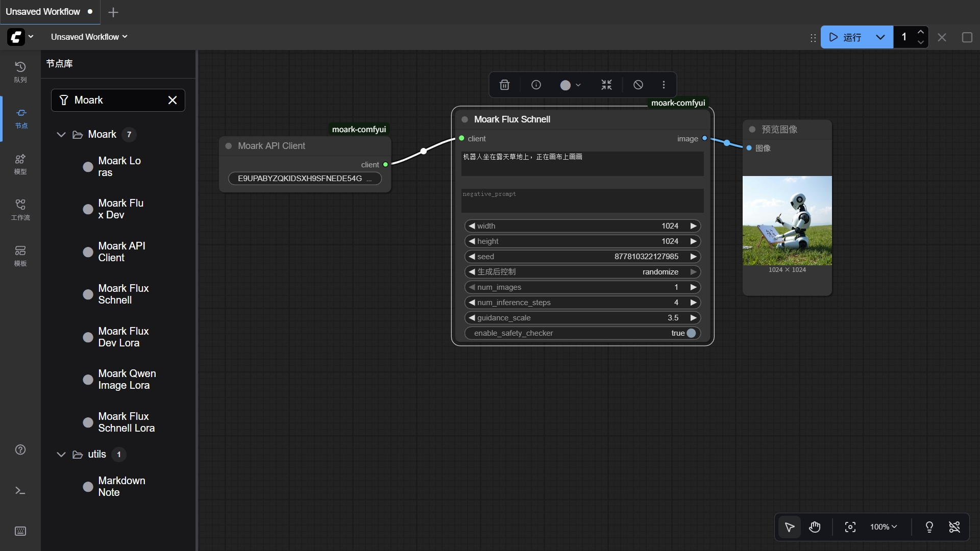
Task: Open the Workflows sidebar tab
Action: 20,210
